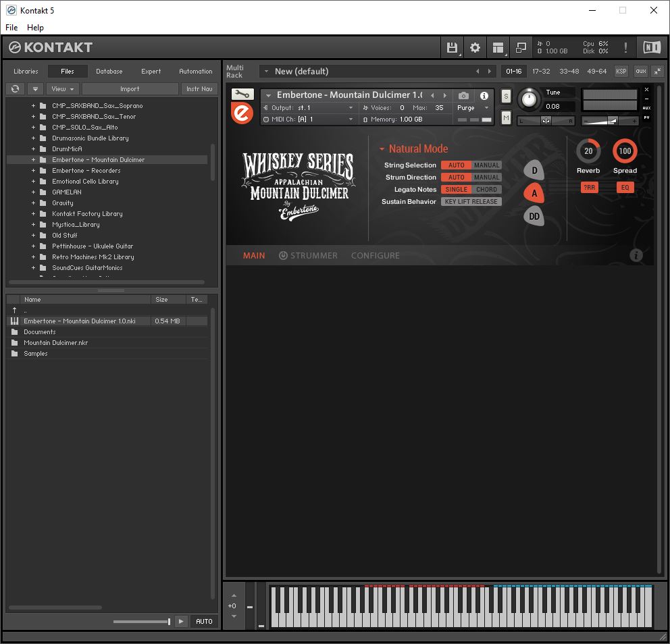Image resolution: width=670 pixels, height=644 pixels.
Task: Click the Spread knob
Action: coord(625,151)
